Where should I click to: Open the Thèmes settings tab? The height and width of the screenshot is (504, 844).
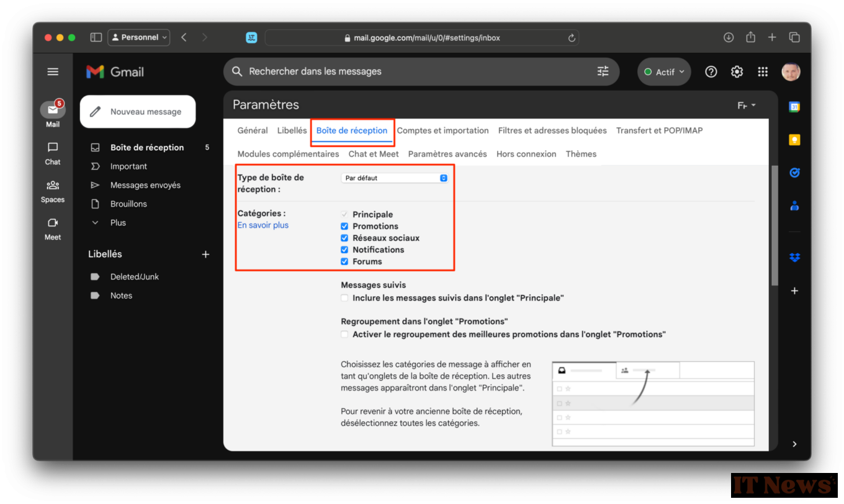pyautogui.click(x=580, y=155)
